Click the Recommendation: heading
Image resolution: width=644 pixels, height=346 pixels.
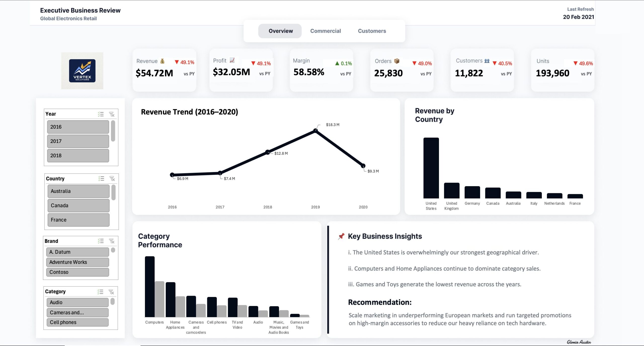[380, 302]
